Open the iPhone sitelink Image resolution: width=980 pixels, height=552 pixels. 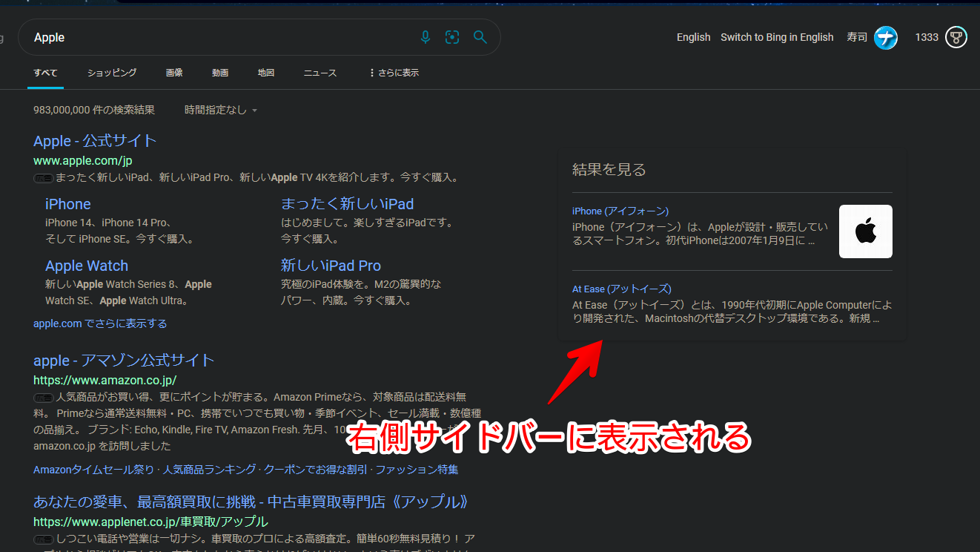click(x=68, y=204)
